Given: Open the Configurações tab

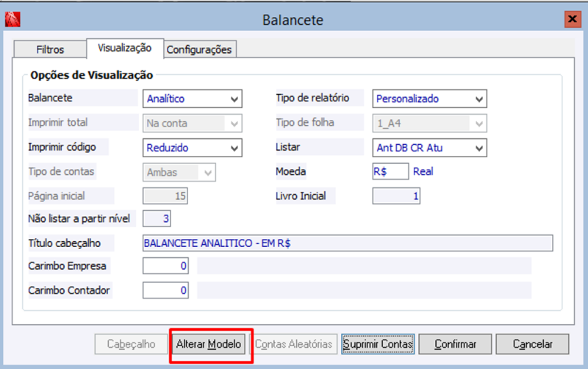Looking at the screenshot, I should click(x=199, y=49).
